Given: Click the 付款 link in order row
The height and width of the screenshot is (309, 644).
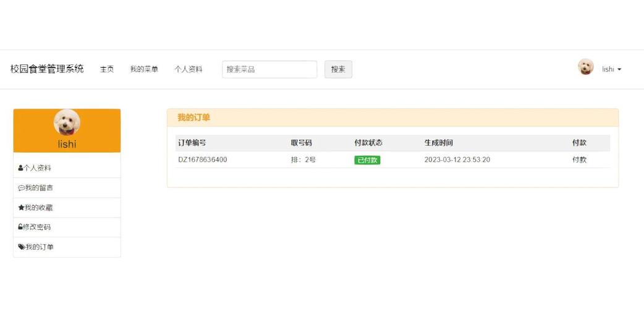Looking at the screenshot, I should [x=580, y=160].
